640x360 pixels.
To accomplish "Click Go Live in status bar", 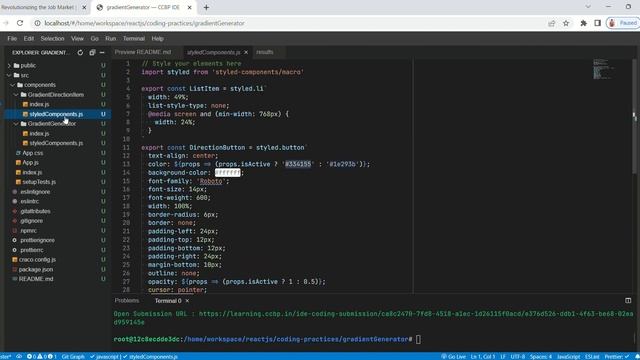I will click(x=453, y=357).
